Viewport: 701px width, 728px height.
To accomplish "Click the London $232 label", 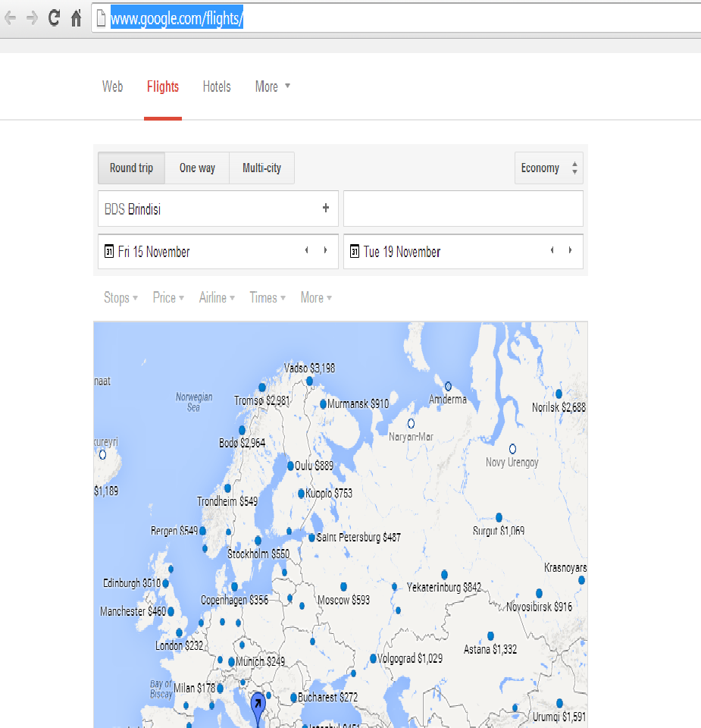I will tap(179, 645).
